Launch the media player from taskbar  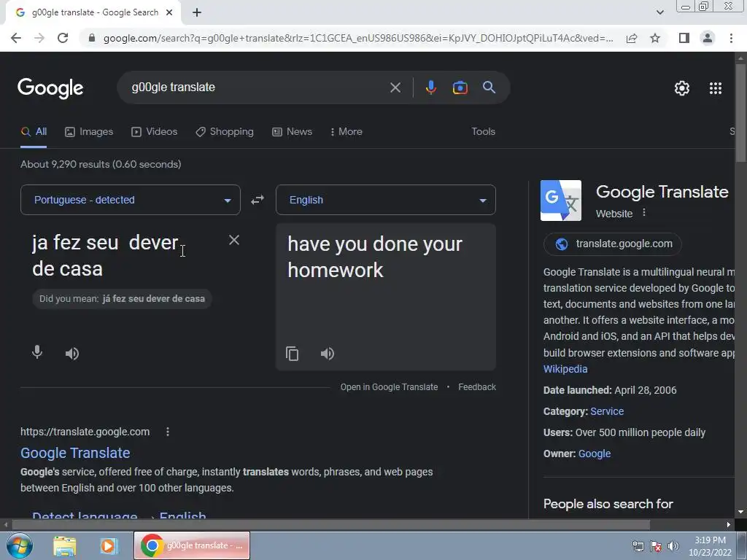tap(109, 545)
